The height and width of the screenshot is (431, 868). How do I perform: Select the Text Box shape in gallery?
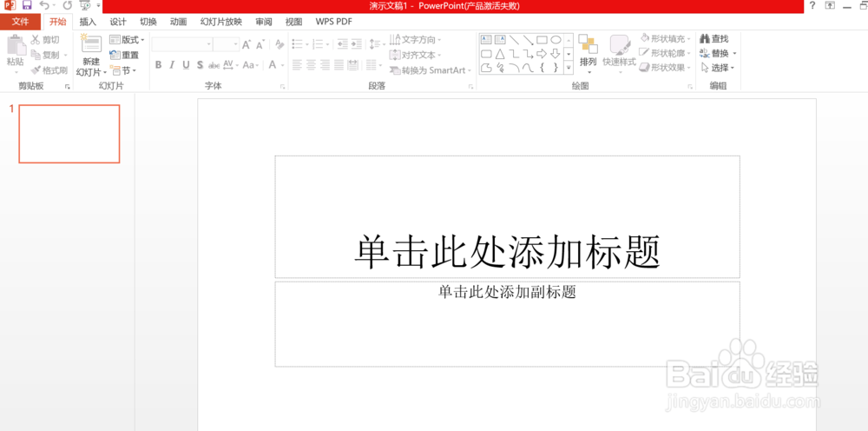click(x=487, y=40)
